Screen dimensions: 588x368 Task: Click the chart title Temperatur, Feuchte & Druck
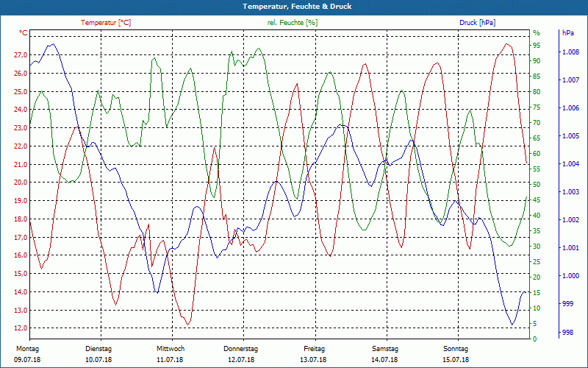[x=297, y=7]
